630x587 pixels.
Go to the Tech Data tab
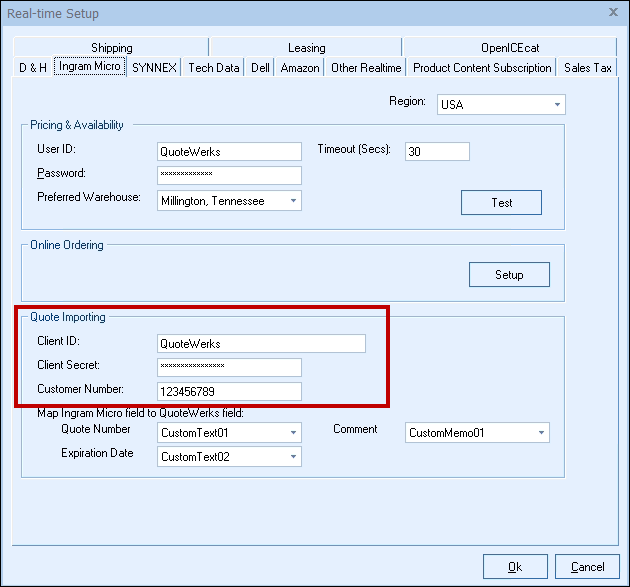(214, 67)
